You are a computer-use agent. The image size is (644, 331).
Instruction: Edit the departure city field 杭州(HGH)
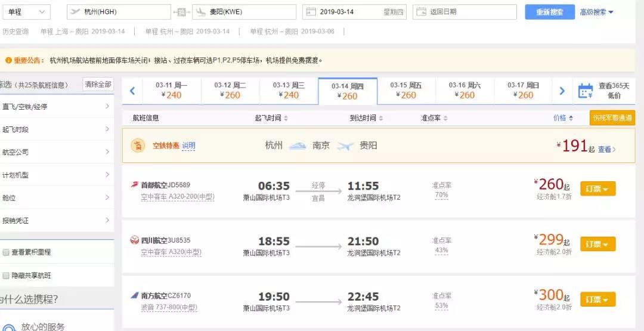119,12
